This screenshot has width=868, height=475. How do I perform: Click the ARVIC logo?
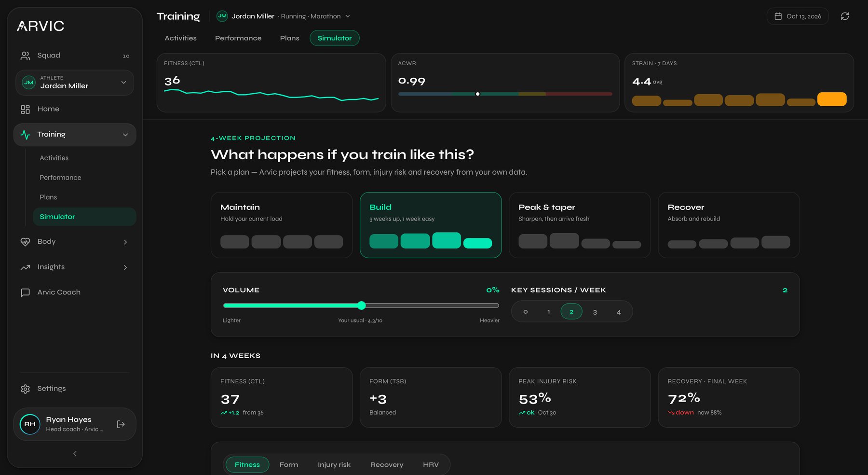[41, 26]
